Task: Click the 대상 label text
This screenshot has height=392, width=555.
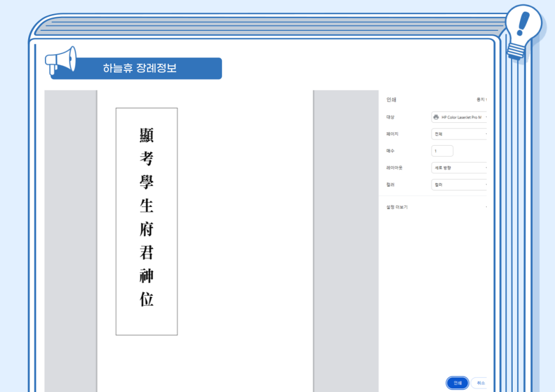Action: (391, 117)
